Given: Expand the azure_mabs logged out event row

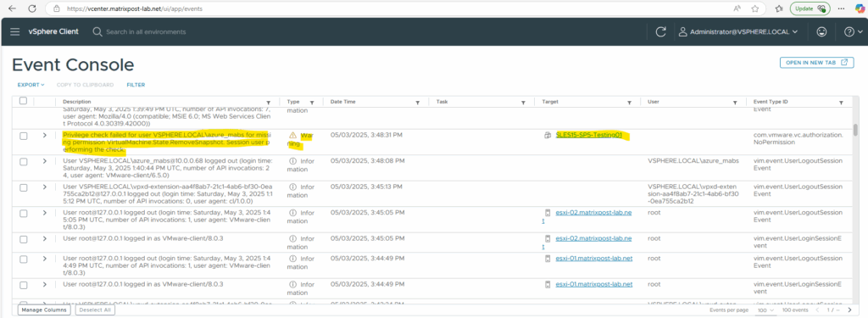Looking at the screenshot, I should click(x=45, y=161).
